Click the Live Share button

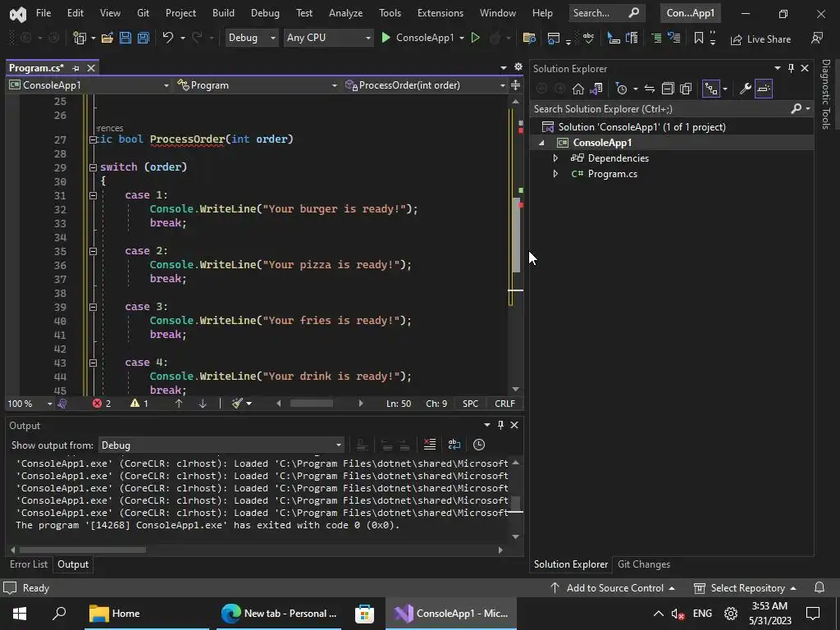[760, 39]
